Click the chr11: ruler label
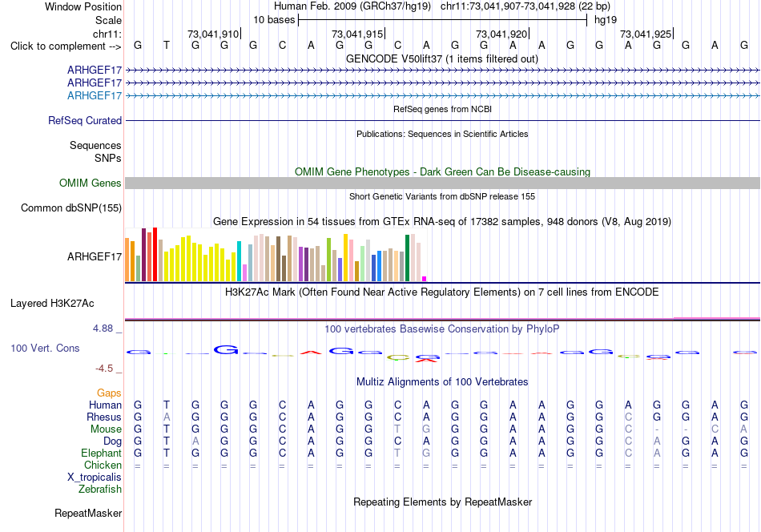The image size is (761, 532). click(x=107, y=34)
